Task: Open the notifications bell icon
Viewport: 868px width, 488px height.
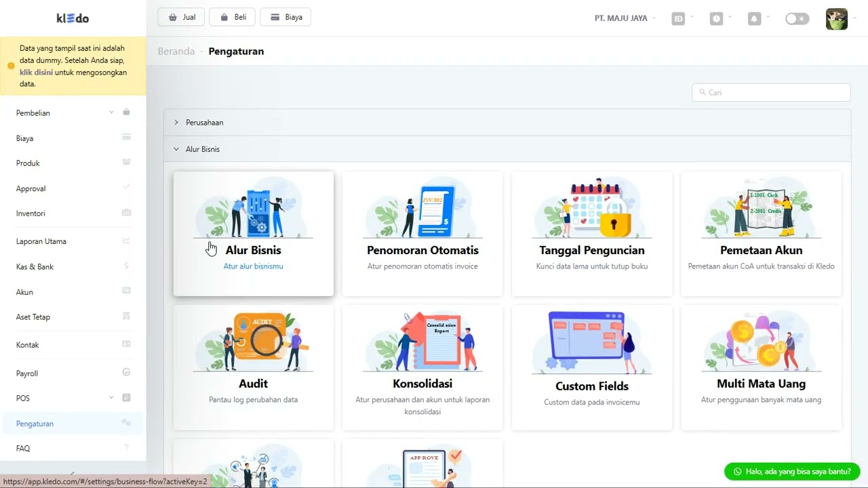Action: click(754, 19)
